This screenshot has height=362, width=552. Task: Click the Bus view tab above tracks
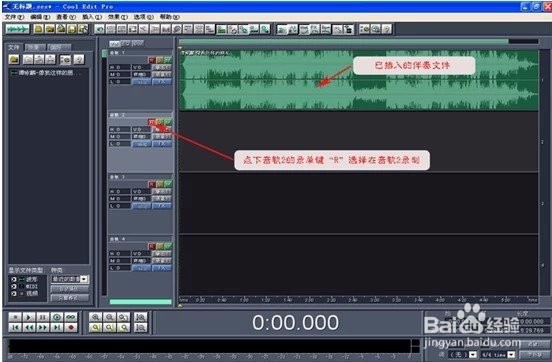click(138, 44)
